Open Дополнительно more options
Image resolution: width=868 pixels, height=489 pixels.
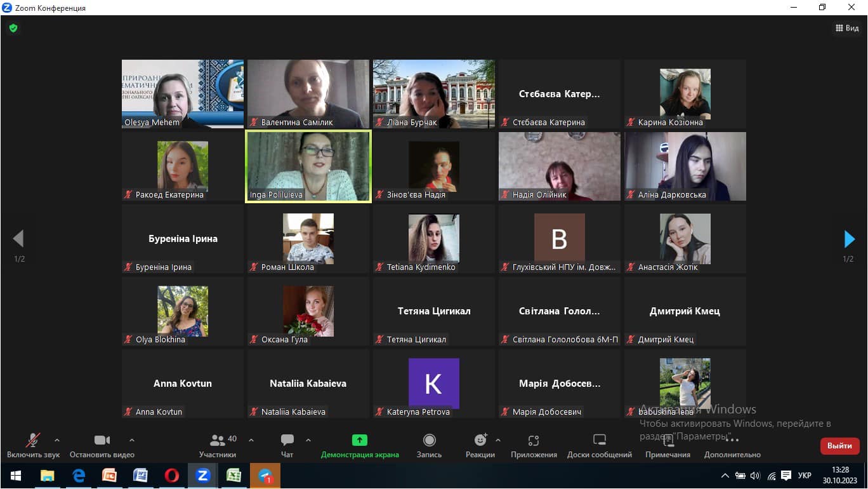tap(732, 446)
